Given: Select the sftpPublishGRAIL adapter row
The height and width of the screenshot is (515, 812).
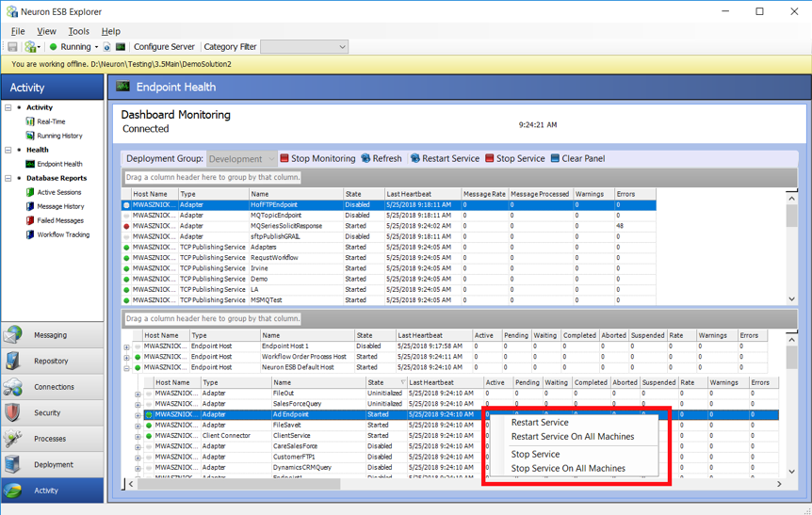Looking at the screenshot, I should 389,236.
